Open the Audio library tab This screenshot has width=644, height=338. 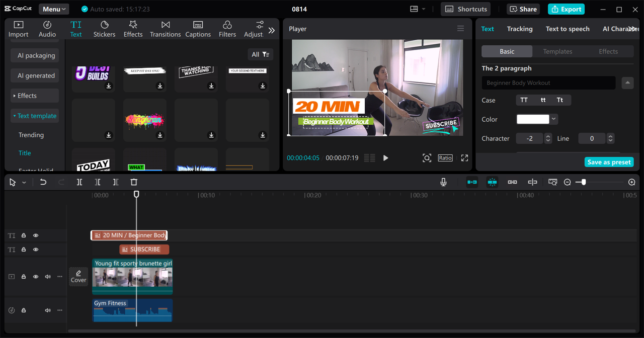[47, 29]
